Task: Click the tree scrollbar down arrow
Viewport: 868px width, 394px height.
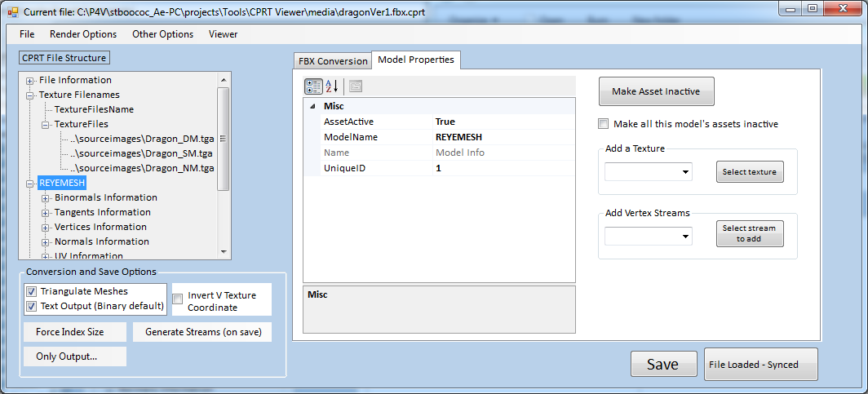Action: click(223, 255)
